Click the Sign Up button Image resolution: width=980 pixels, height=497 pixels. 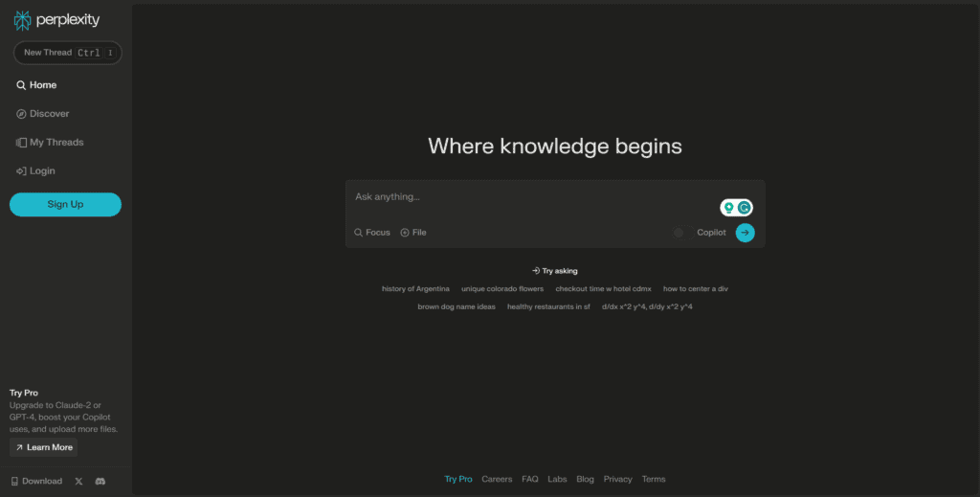point(65,204)
